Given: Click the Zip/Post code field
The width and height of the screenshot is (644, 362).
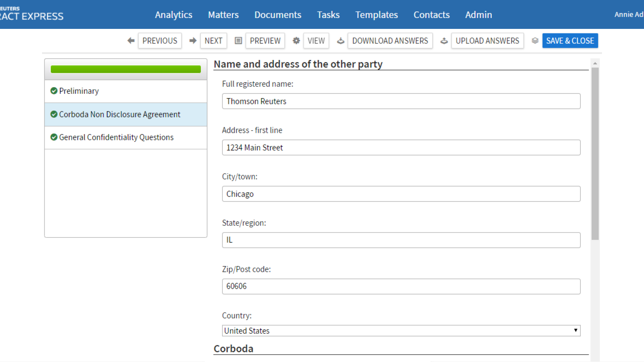Looking at the screenshot, I should tap(401, 286).
